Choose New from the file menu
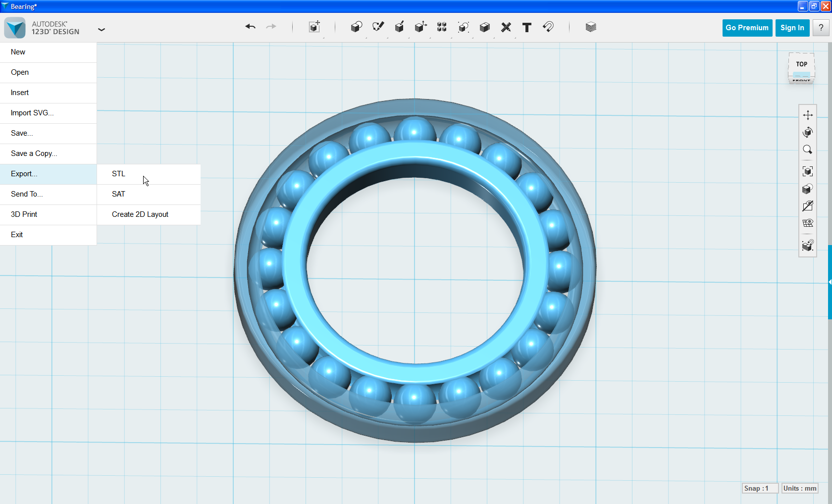832x504 pixels. (48, 52)
